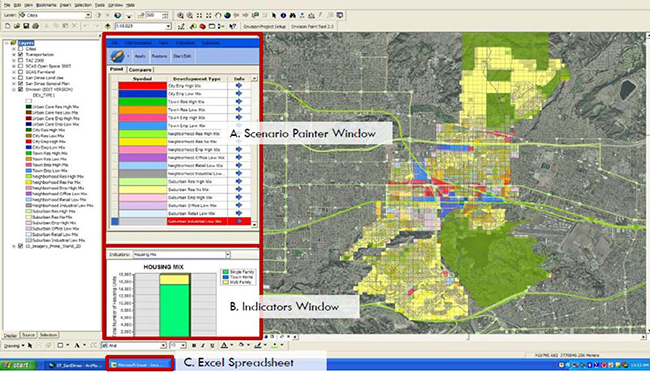The height and width of the screenshot is (372, 650).
Task: Select the Zoom In tool
Action: coord(180,15)
